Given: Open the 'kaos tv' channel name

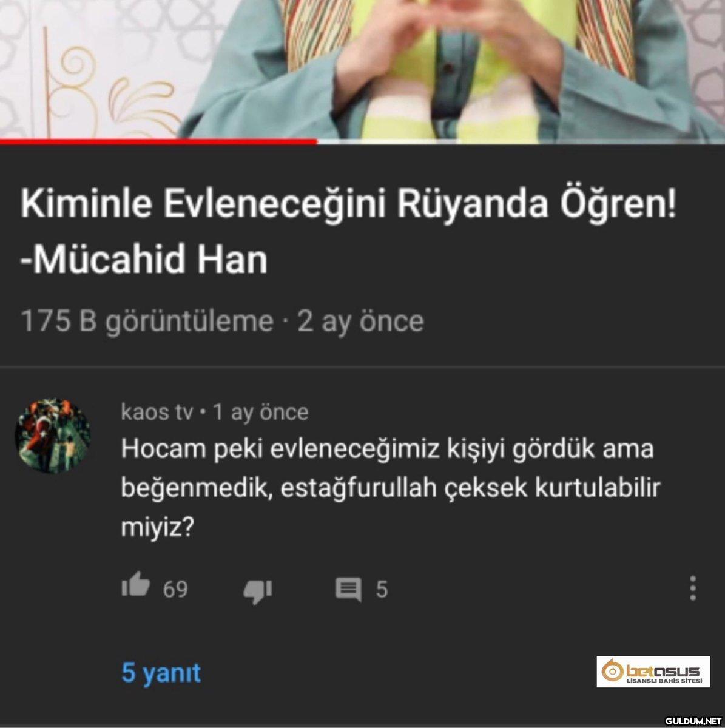Looking at the screenshot, I should pyautogui.click(x=157, y=413).
